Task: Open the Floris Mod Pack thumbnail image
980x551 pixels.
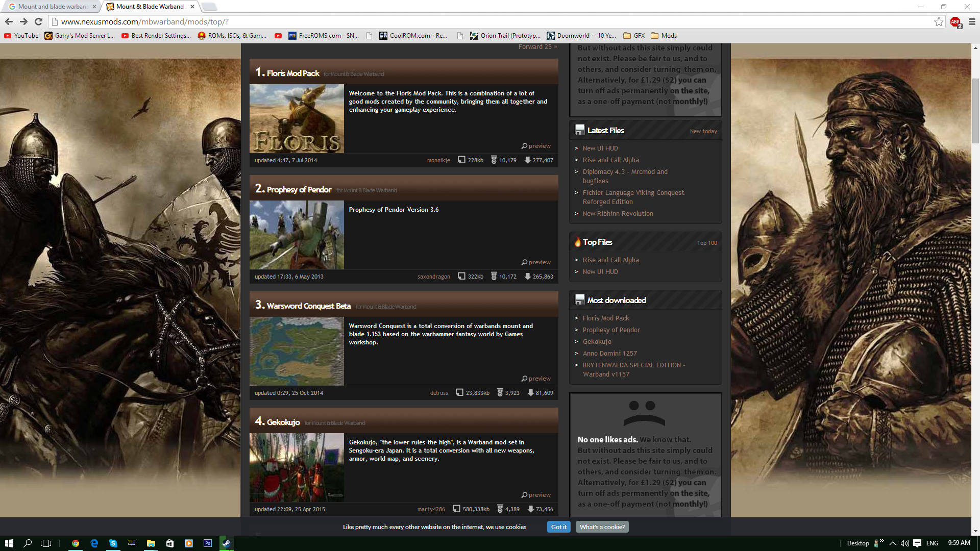Action: coord(297,118)
